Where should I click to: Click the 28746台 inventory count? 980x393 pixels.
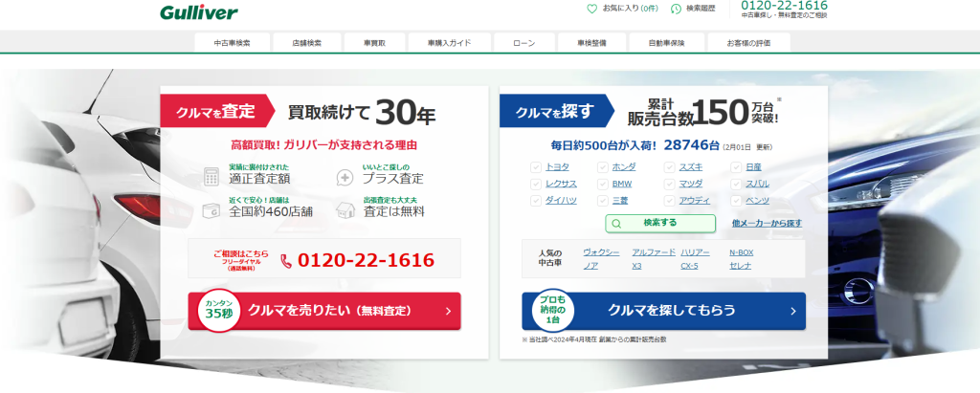691,145
